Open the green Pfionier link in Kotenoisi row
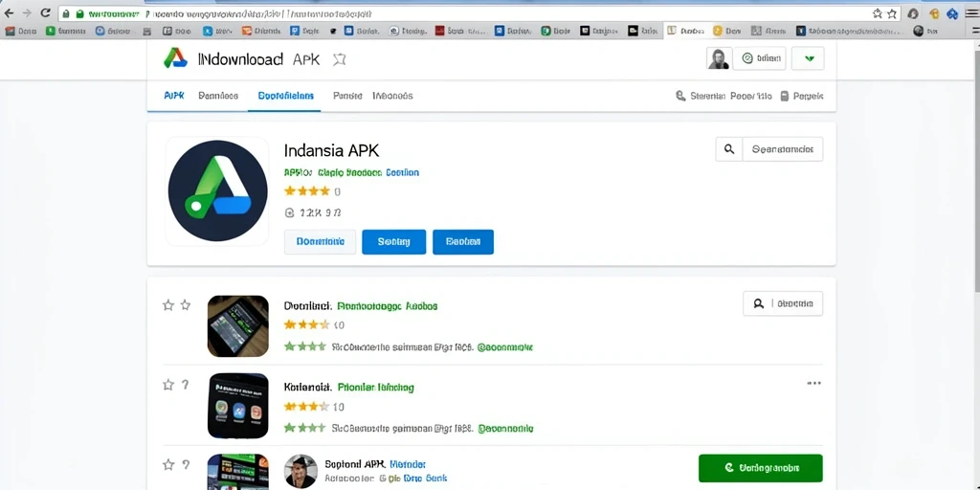Viewport: 980px width, 490px height. 375,388
